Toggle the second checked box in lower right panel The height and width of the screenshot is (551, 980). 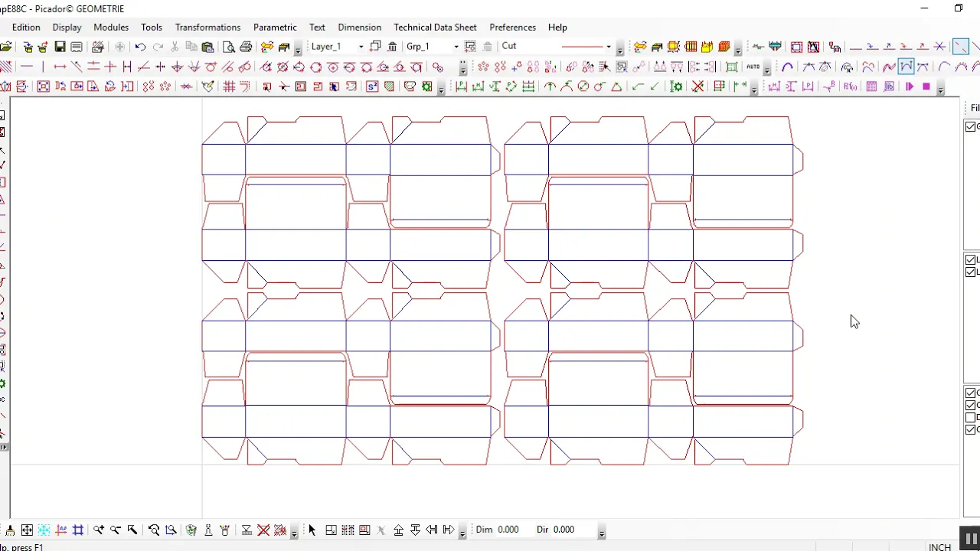[971, 406]
